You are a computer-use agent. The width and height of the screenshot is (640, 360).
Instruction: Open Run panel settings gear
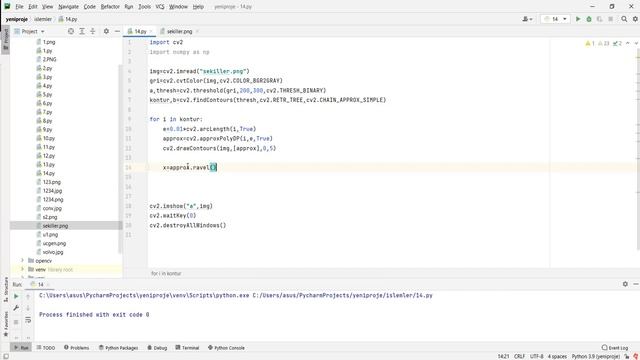tap(625, 284)
